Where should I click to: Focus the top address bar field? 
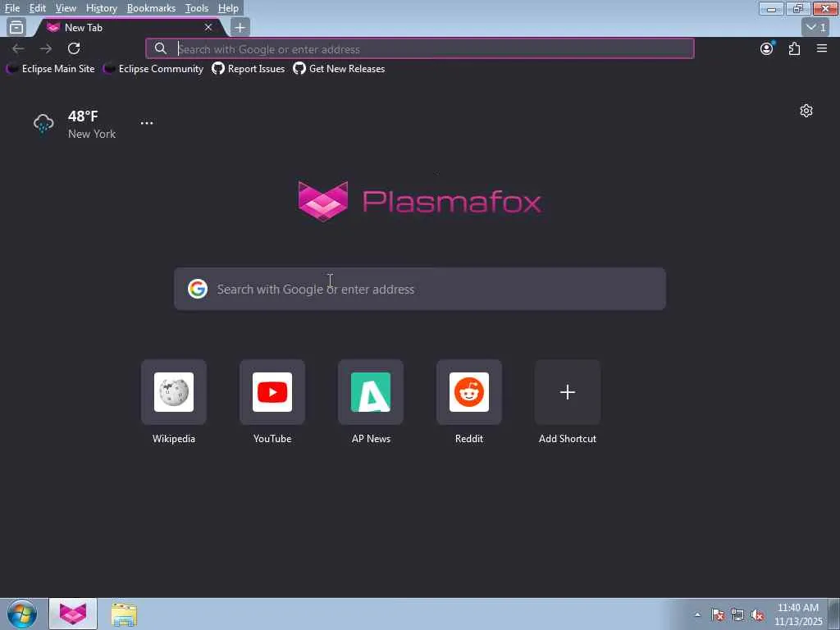(x=420, y=48)
